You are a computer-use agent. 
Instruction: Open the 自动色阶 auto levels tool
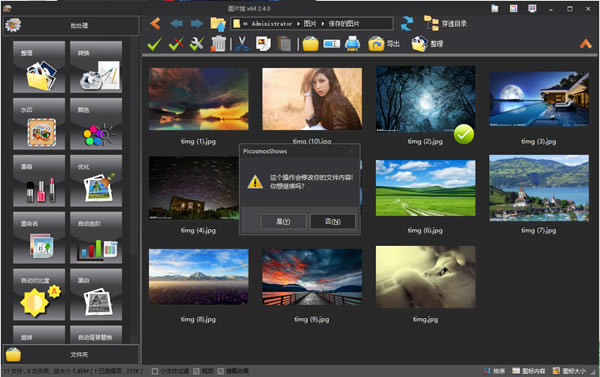96,237
